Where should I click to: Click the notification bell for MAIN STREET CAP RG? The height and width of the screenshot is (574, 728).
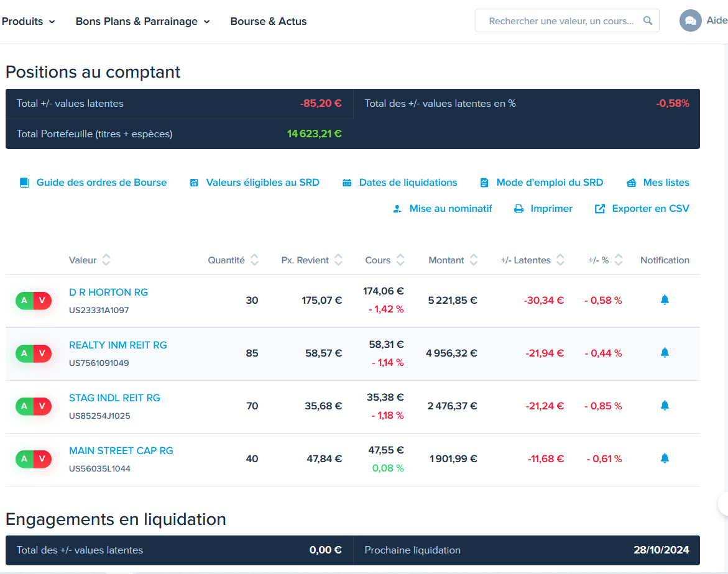(x=665, y=458)
